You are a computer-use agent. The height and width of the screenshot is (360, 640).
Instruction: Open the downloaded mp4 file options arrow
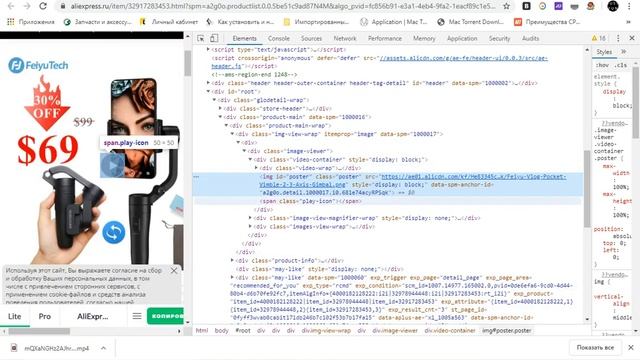[104, 348]
